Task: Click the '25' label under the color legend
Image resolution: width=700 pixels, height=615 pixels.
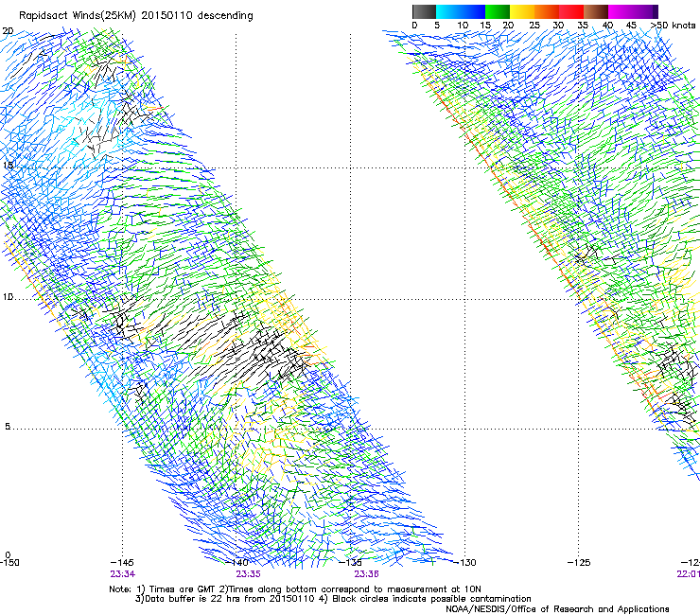Action: (534, 25)
